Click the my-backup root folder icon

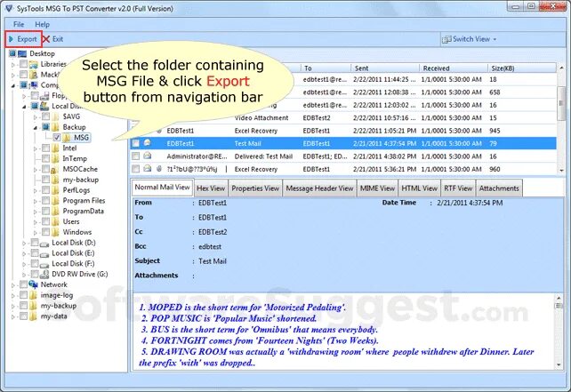pos(33,306)
